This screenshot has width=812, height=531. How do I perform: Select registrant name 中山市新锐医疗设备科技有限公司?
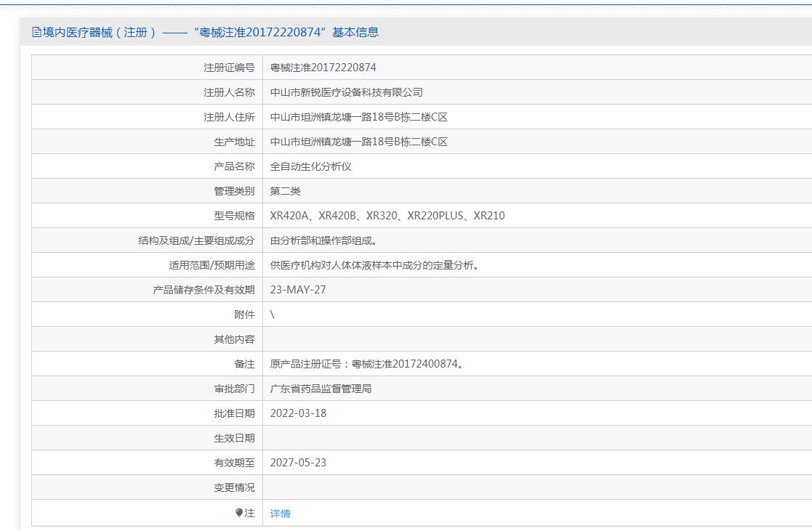347,92
